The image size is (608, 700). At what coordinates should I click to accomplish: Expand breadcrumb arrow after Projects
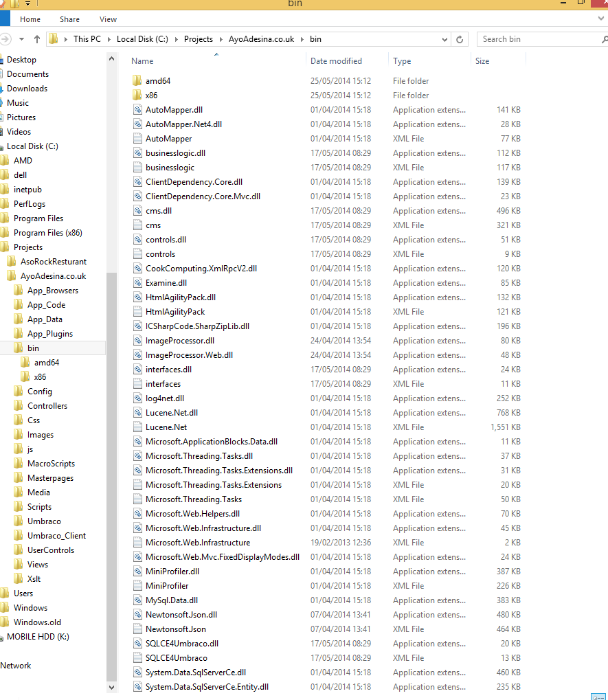tap(221, 39)
